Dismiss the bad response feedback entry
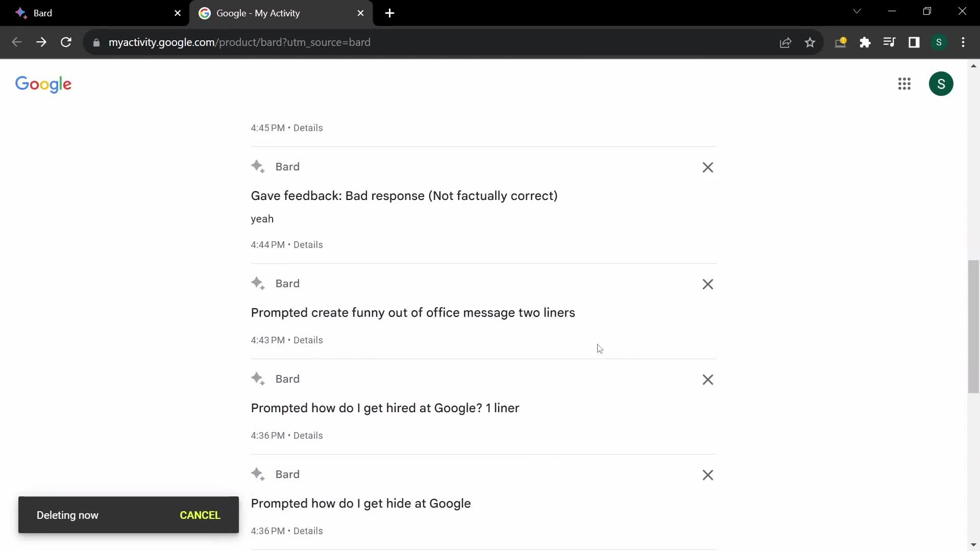The width and height of the screenshot is (980, 551). click(x=707, y=167)
